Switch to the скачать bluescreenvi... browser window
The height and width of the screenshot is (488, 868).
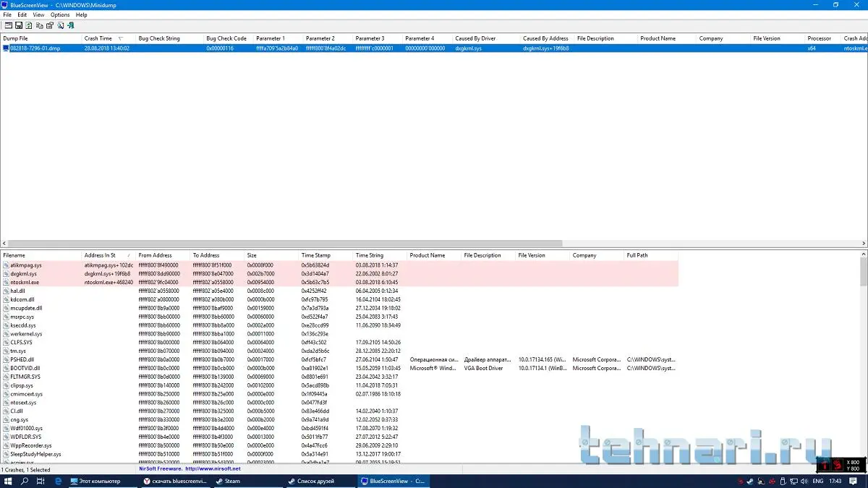click(176, 481)
